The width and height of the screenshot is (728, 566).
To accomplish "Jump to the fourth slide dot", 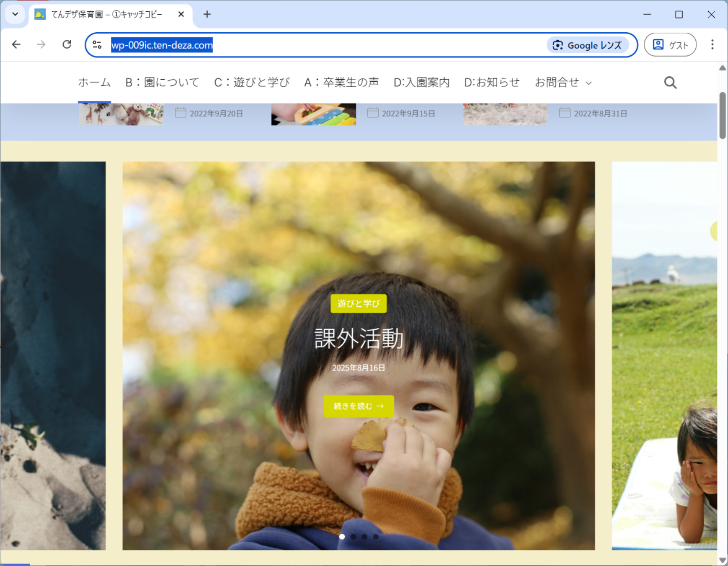I will (x=376, y=537).
